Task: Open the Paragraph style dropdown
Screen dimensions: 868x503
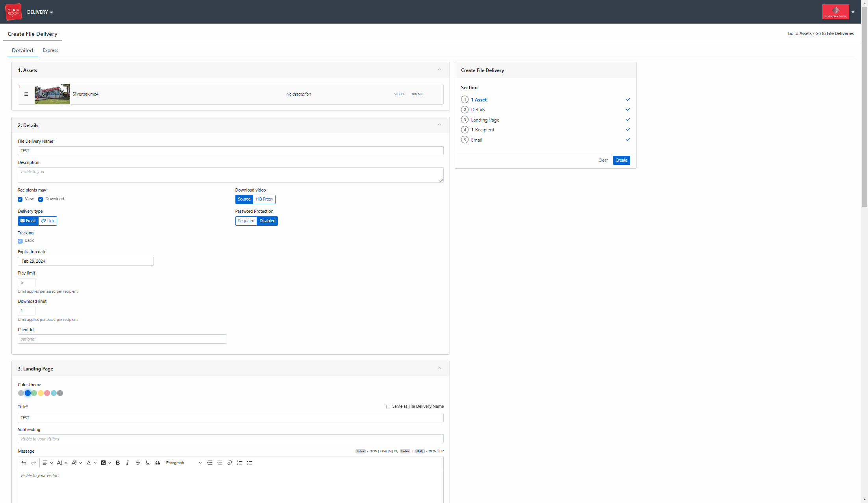Action: [183, 463]
